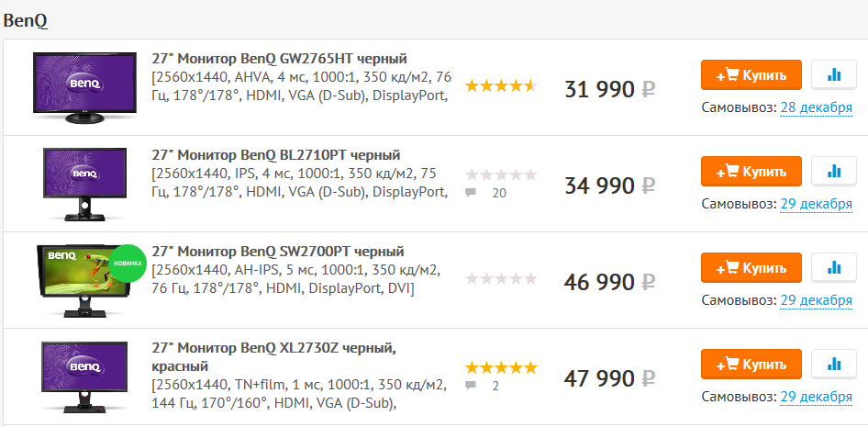View the BenQ GW2765HT monitor thumbnail

(x=84, y=88)
